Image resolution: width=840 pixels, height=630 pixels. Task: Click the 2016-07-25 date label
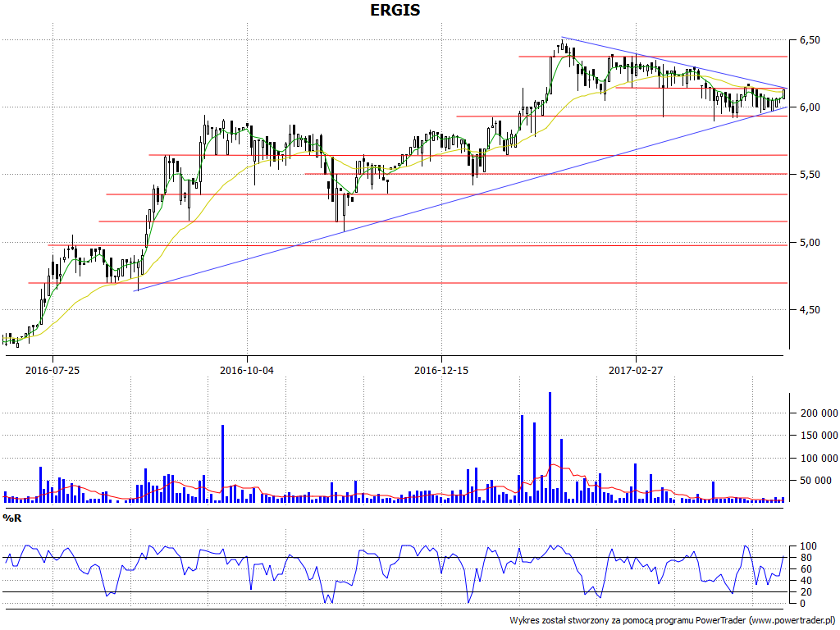tap(52, 370)
